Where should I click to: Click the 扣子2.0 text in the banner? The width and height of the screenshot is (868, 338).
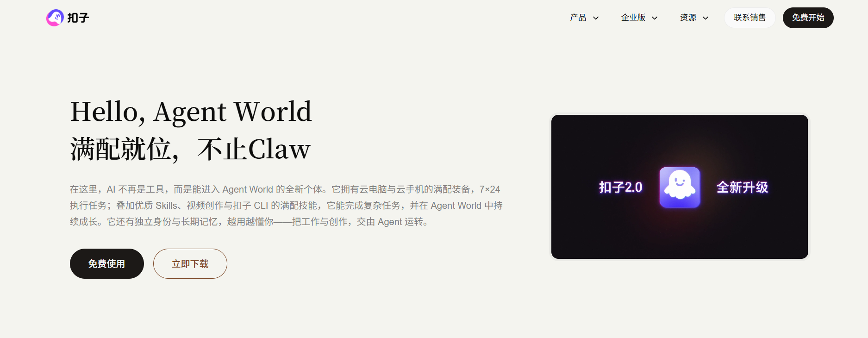[621, 187]
